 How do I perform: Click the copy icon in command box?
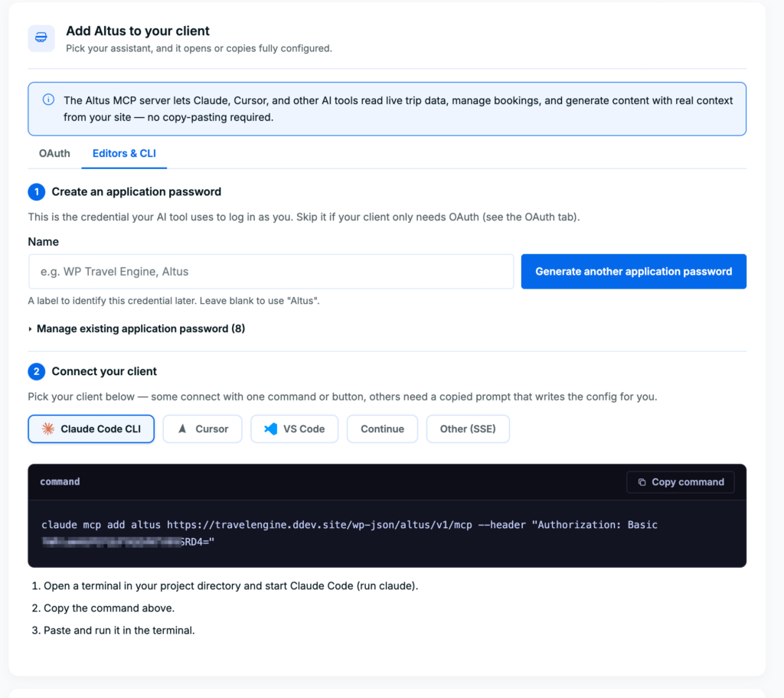point(642,482)
